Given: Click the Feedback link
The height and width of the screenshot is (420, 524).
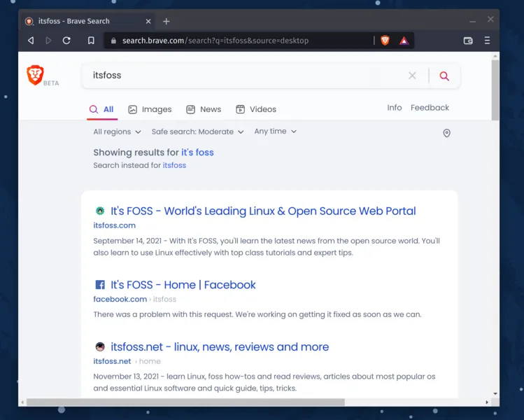Looking at the screenshot, I should click(x=430, y=108).
